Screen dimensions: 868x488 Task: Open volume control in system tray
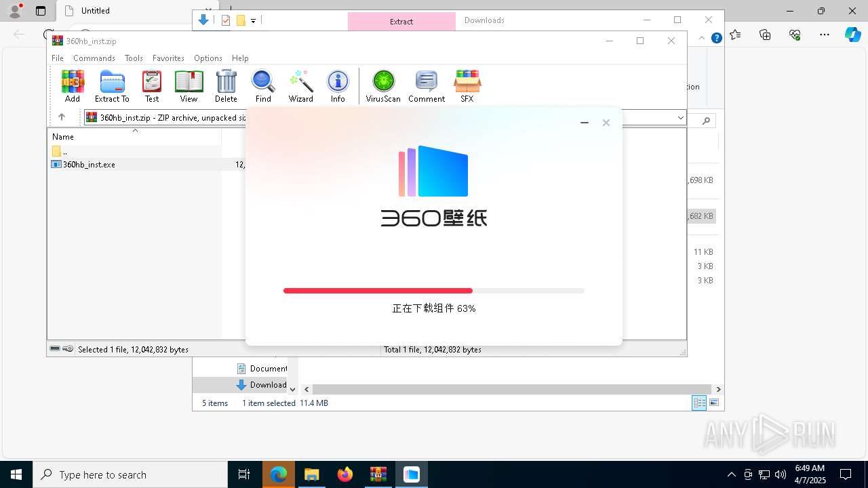781,474
